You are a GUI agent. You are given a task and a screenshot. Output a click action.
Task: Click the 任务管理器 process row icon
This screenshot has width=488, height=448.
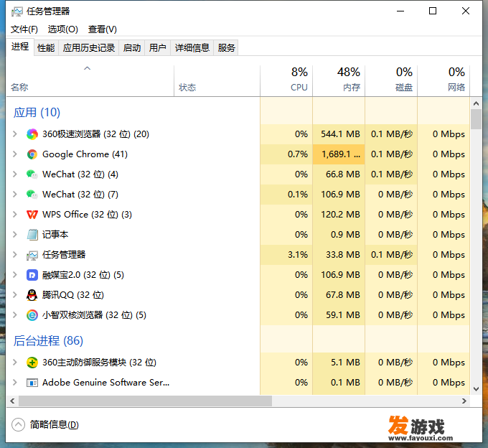coord(32,255)
